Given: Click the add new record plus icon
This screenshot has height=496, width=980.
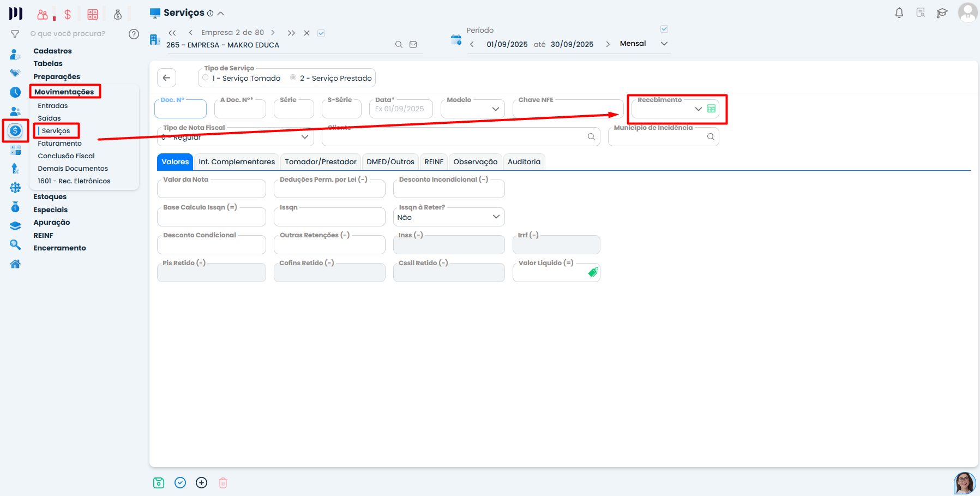Looking at the screenshot, I should click(202, 482).
